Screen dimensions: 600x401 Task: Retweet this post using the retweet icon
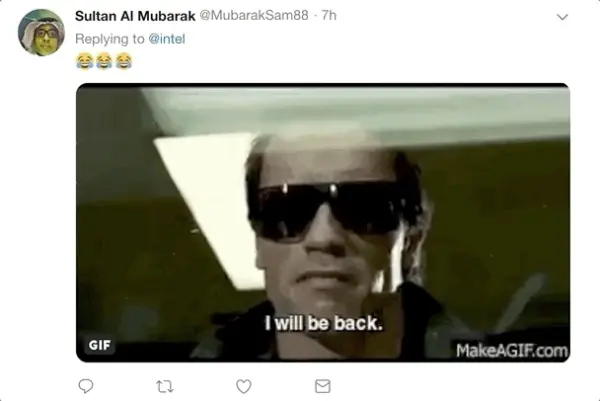165,386
